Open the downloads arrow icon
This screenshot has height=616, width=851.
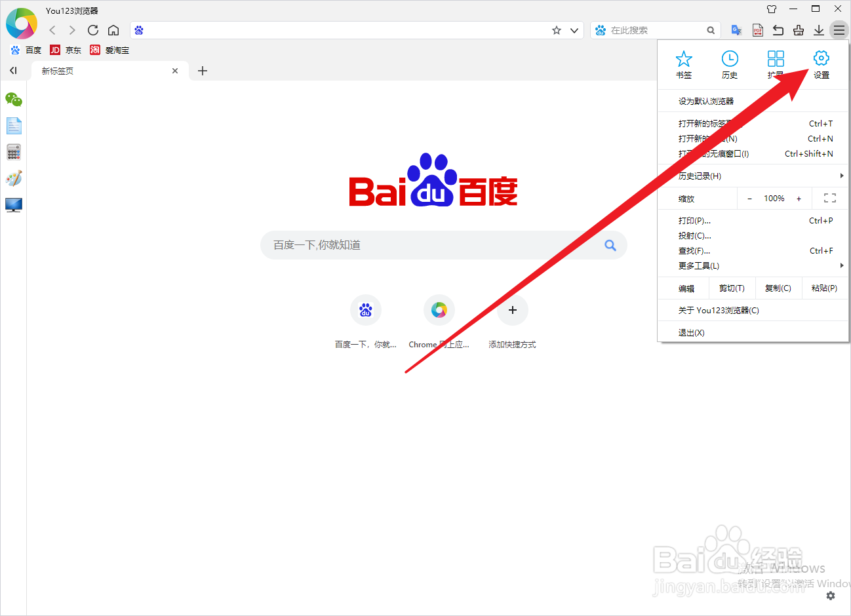point(819,30)
